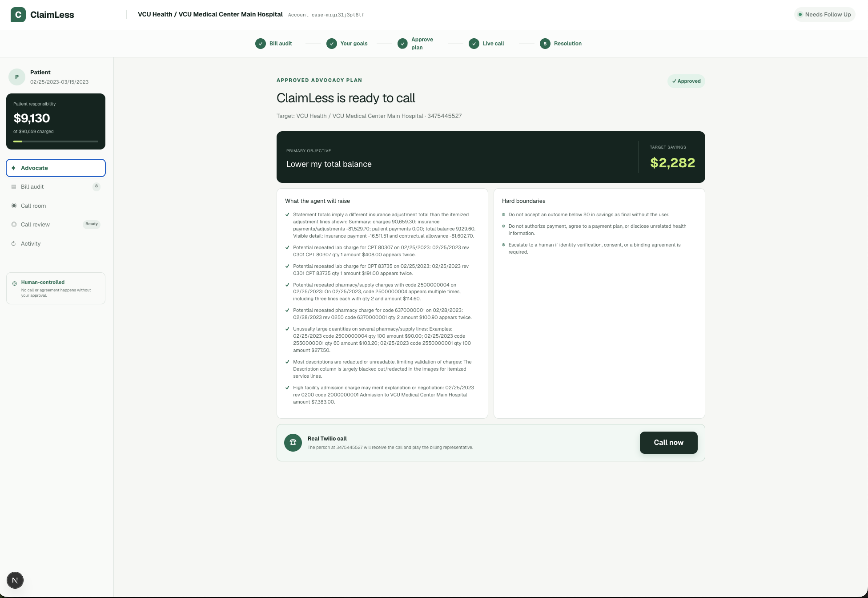Click the patient dates '02/25/2023-03/15/2023'
Screen dimensions: 868x598
[x=59, y=82]
